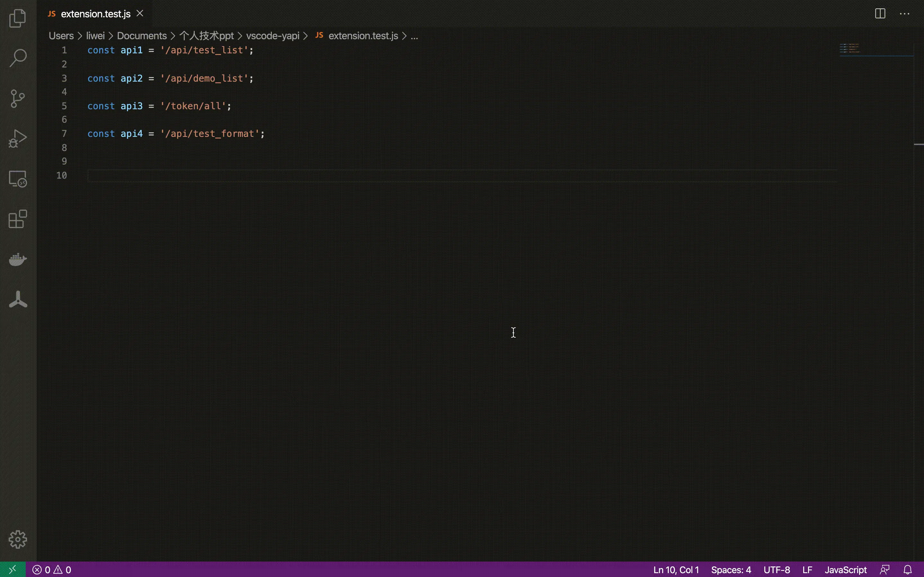Select the extension.test.js editor tab

click(95, 14)
